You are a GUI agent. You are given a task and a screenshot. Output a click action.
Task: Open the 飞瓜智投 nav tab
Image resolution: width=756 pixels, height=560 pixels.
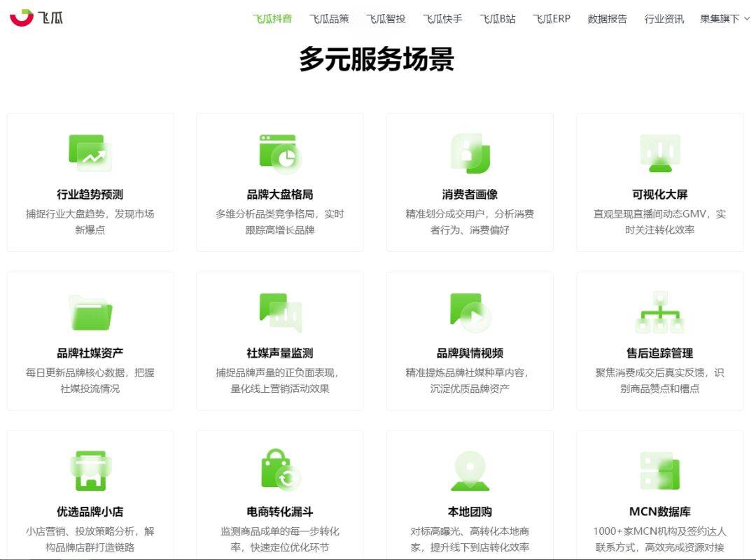[x=386, y=19]
